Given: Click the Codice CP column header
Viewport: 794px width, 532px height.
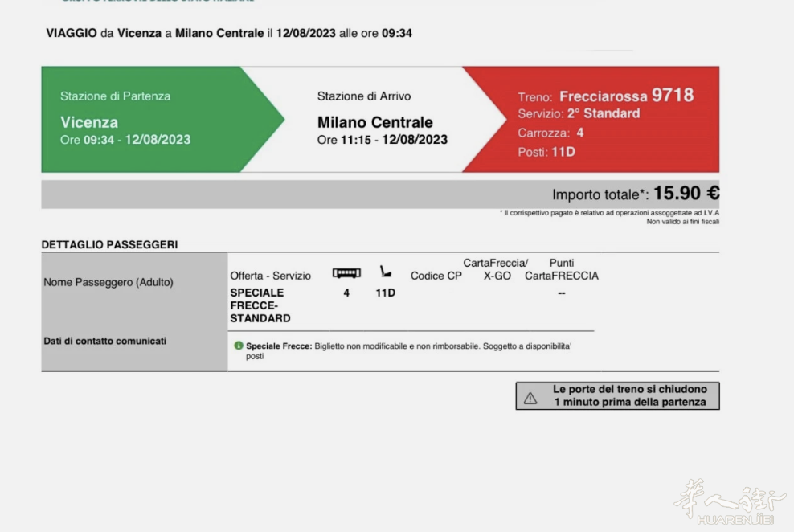Looking at the screenshot, I should point(437,276).
